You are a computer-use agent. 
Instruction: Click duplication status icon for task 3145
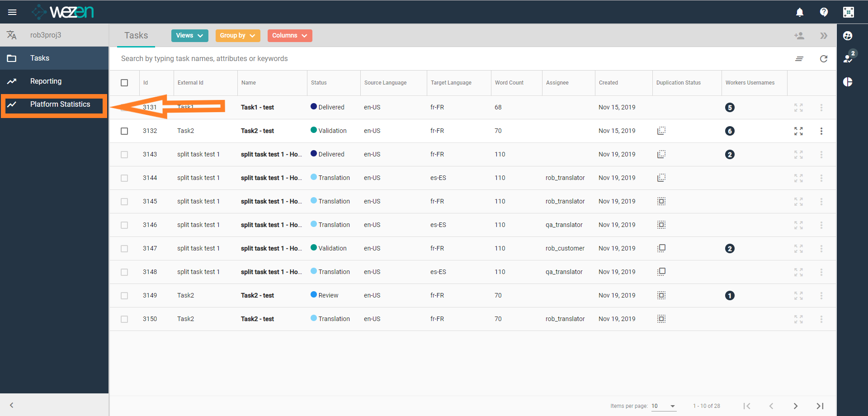click(x=661, y=201)
